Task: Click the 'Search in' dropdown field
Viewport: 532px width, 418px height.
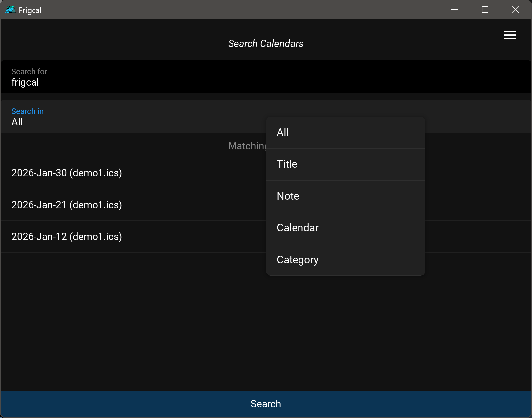Action: (133, 117)
